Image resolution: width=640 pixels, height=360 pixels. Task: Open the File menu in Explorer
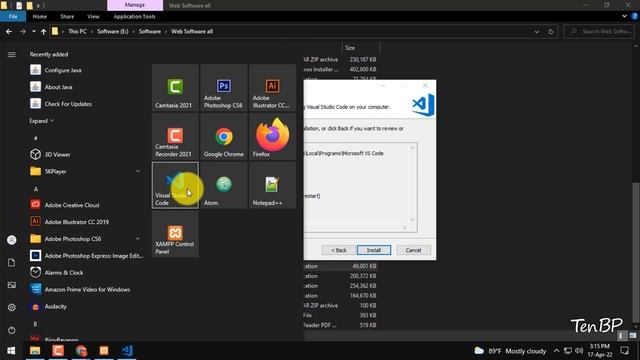pyautogui.click(x=13, y=16)
